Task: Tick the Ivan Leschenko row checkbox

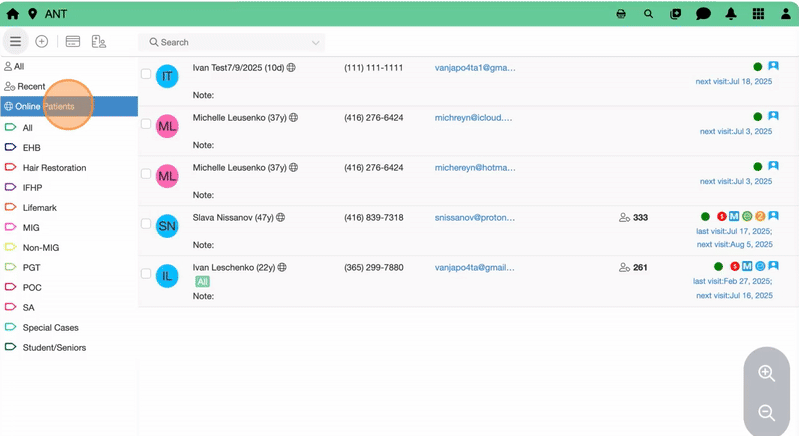Action: point(146,274)
